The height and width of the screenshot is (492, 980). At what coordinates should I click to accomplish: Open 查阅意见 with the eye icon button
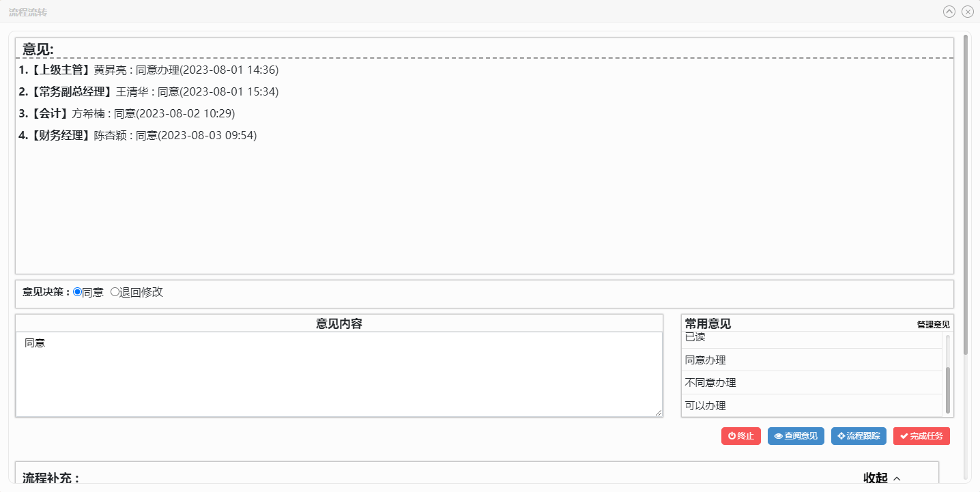[x=796, y=436]
